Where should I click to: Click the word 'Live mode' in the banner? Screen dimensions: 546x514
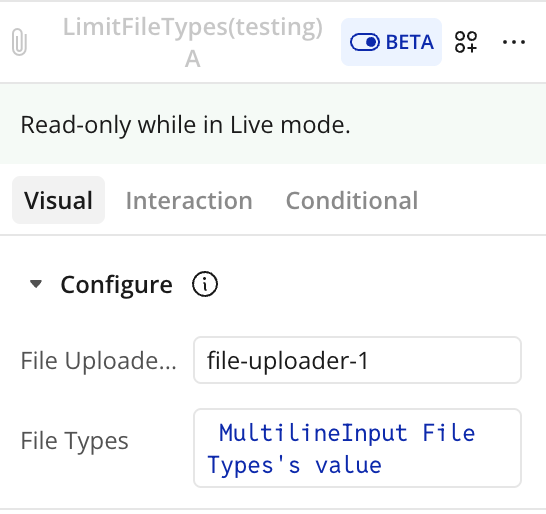coord(290,125)
